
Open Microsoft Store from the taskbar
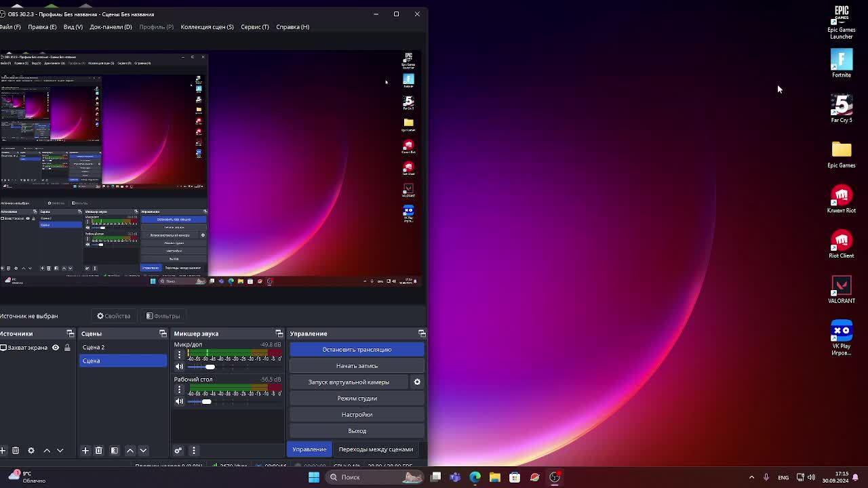(x=515, y=477)
